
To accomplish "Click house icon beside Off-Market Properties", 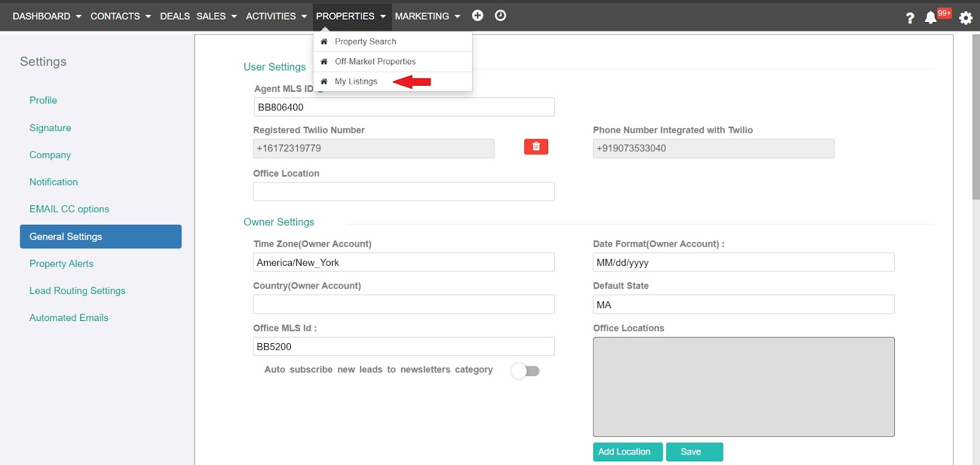I will 324,62.
